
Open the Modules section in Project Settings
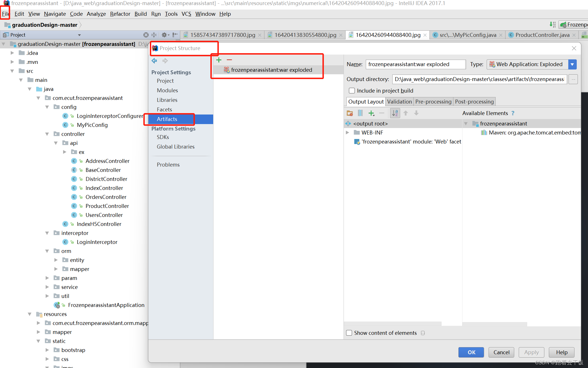pyautogui.click(x=167, y=90)
